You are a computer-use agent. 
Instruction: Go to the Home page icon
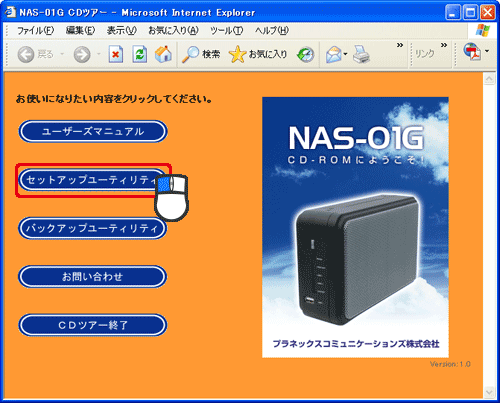tap(163, 54)
